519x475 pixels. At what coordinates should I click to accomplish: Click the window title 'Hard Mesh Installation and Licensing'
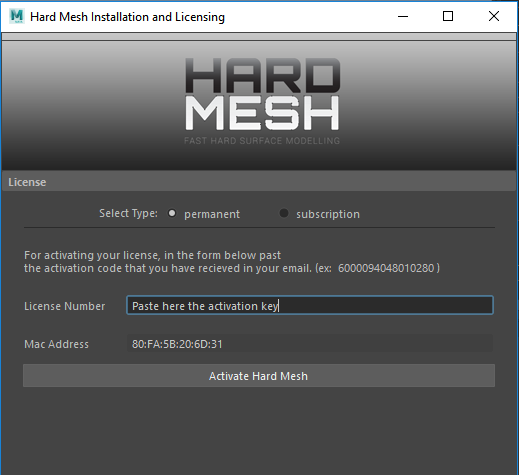click(127, 17)
